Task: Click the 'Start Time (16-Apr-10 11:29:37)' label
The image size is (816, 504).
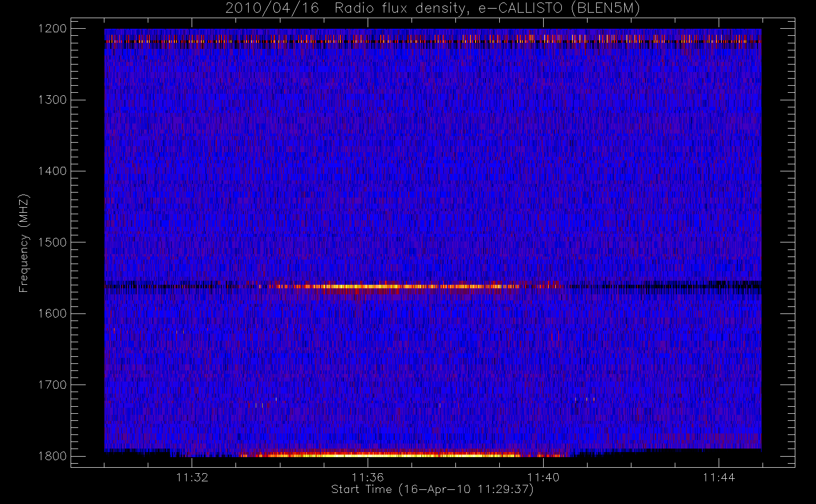Action: [432, 489]
